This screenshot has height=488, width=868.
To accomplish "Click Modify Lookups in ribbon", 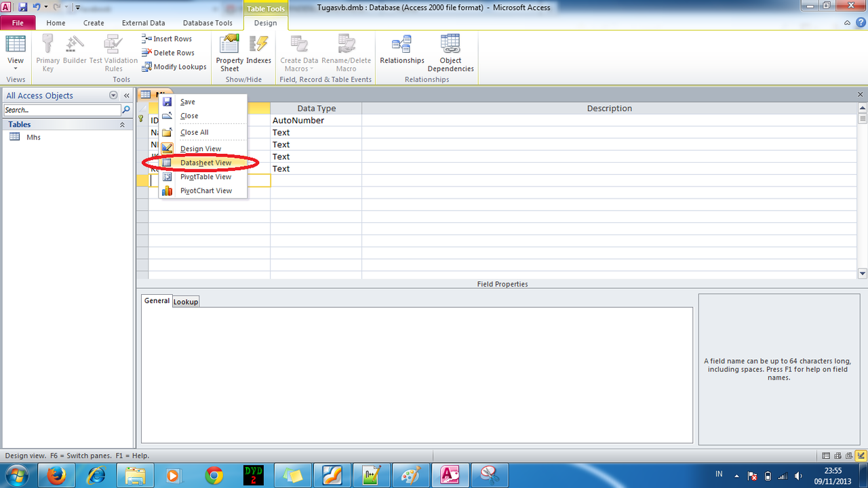I will (174, 66).
